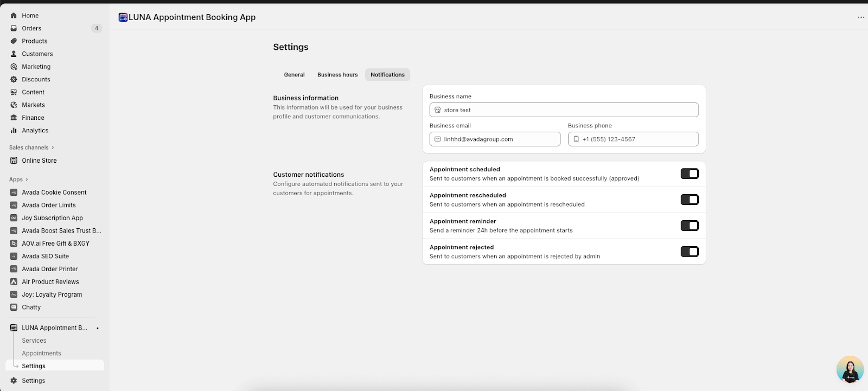
Task: Open Services under LUNA app
Action: (34, 341)
